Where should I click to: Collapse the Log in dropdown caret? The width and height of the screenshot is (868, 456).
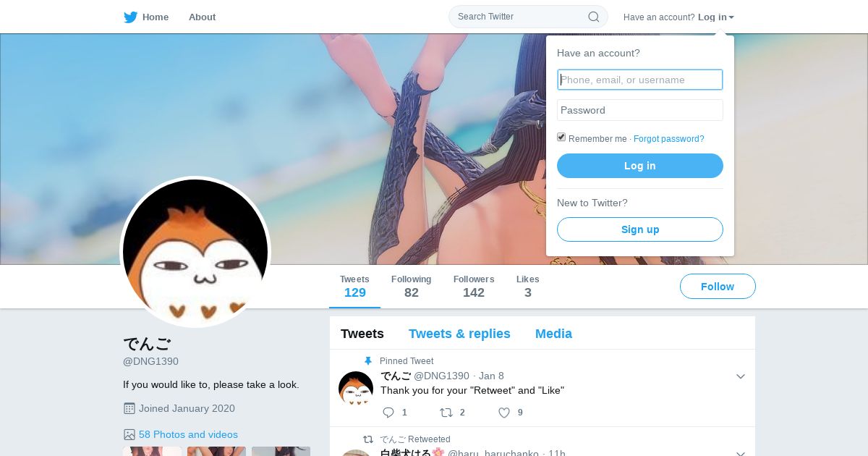pos(731,17)
